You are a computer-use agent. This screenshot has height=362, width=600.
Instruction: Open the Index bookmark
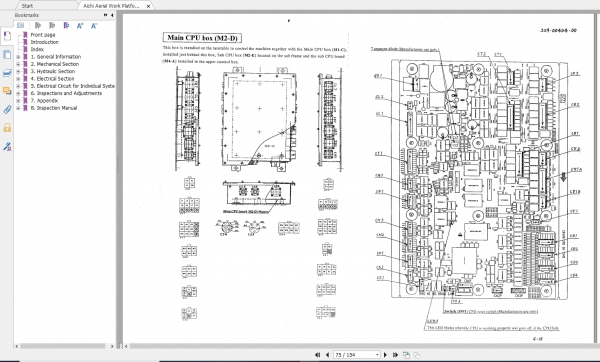click(37, 49)
